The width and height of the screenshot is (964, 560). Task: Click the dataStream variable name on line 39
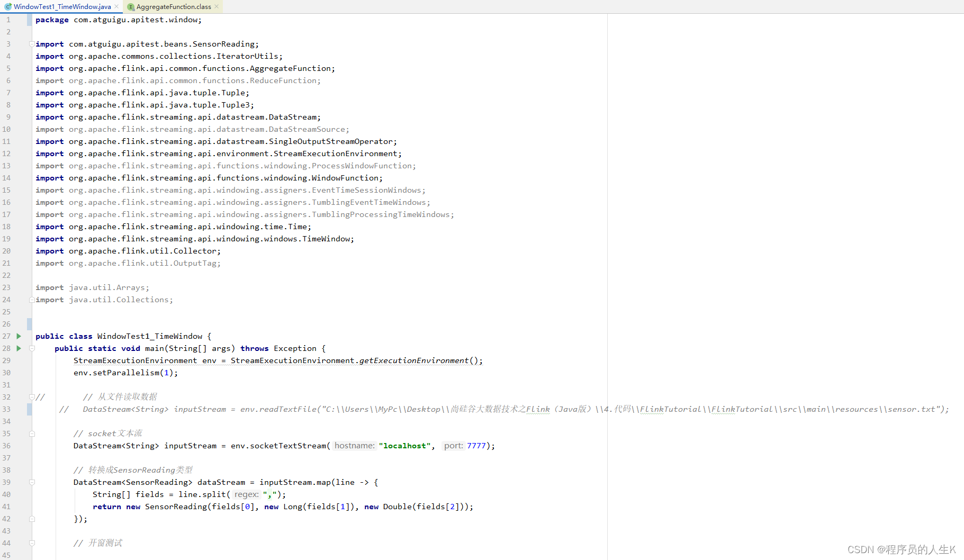tap(221, 482)
